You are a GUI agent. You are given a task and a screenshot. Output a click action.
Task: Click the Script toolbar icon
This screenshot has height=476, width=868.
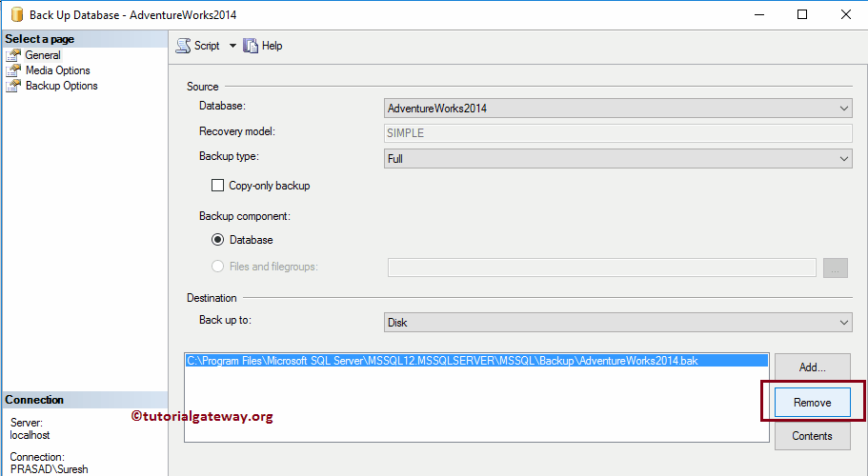(x=183, y=46)
